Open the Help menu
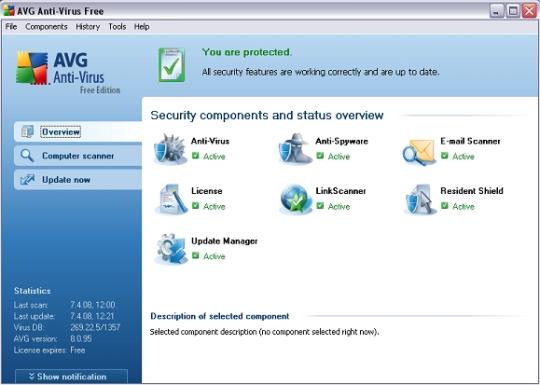The height and width of the screenshot is (385, 540). [x=142, y=27]
